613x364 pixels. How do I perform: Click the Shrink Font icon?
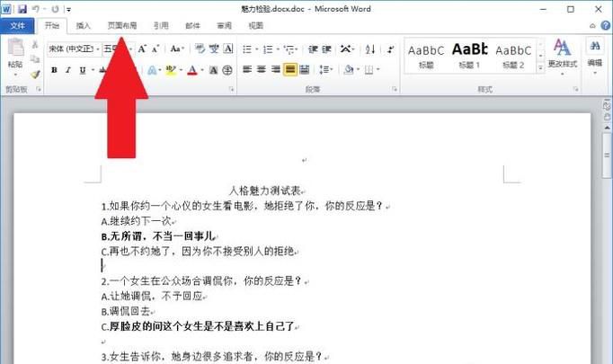coord(155,49)
